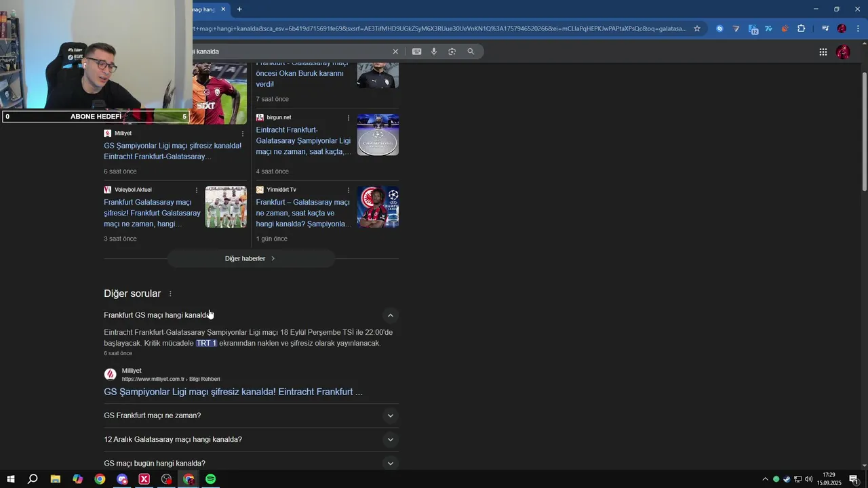This screenshot has height=488, width=868.
Task: Open the Google account avatar
Action: pos(843,52)
